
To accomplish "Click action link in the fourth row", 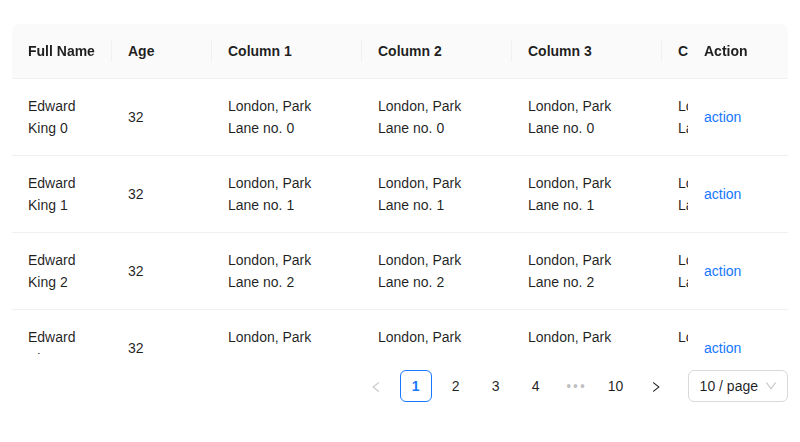I will pyautogui.click(x=722, y=348).
